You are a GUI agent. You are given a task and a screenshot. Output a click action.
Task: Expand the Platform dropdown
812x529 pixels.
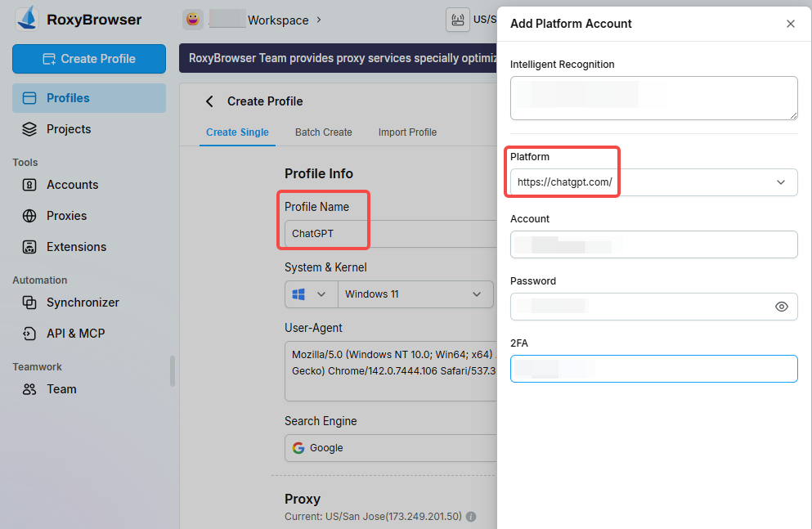[x=780, y=182]
